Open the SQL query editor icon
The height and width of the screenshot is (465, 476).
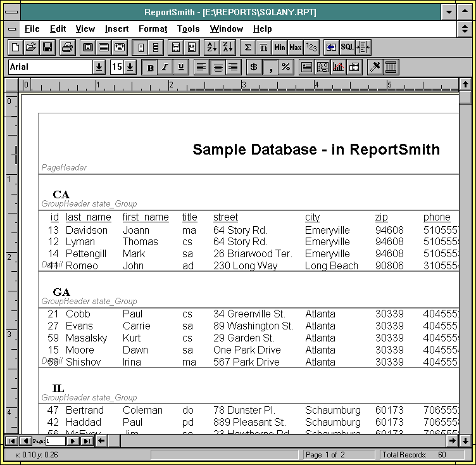[347, 48]
